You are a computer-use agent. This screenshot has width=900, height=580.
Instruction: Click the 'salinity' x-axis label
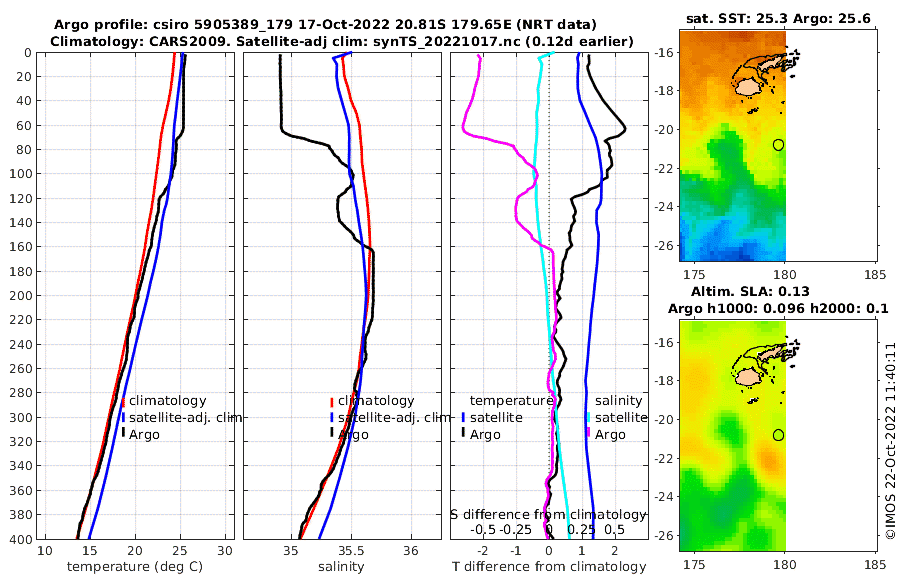click(341, 567)
